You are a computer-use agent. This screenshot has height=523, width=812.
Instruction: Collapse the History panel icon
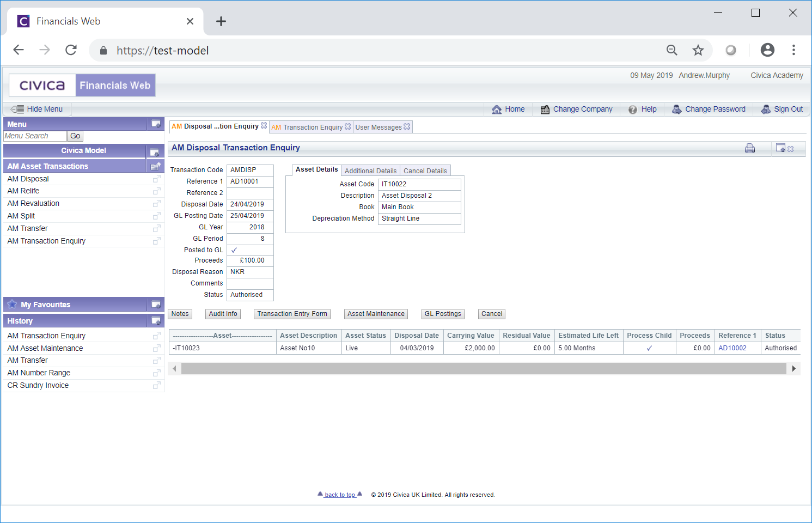[x=156, y=321]
